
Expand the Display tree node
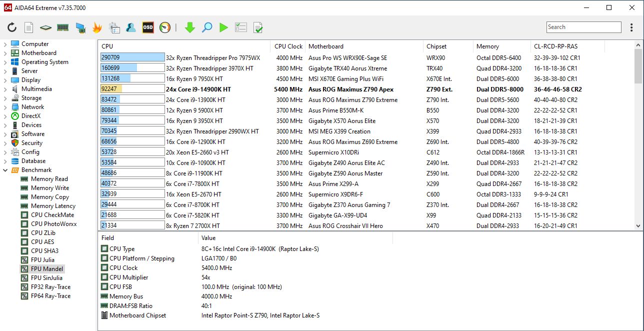point(5,80)
